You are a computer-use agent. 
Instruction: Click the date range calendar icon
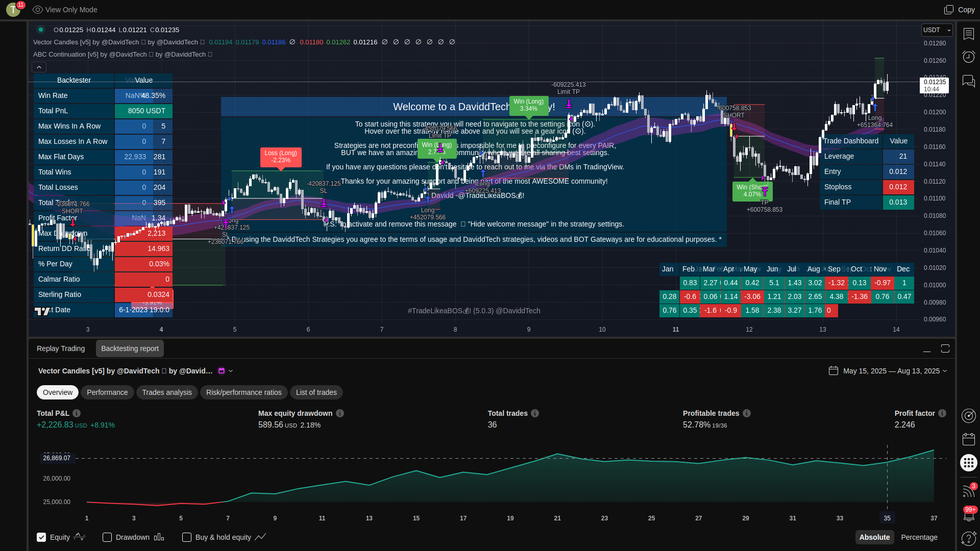point(834,371)
